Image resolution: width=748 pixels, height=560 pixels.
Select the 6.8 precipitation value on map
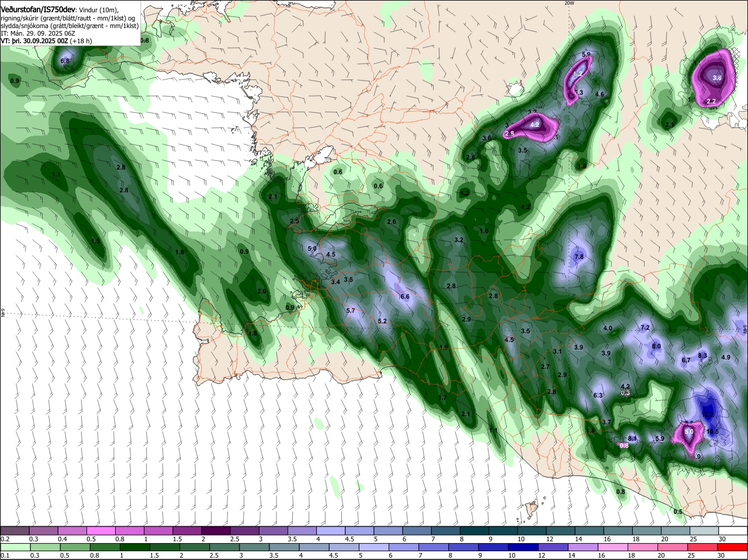(65, 61)
